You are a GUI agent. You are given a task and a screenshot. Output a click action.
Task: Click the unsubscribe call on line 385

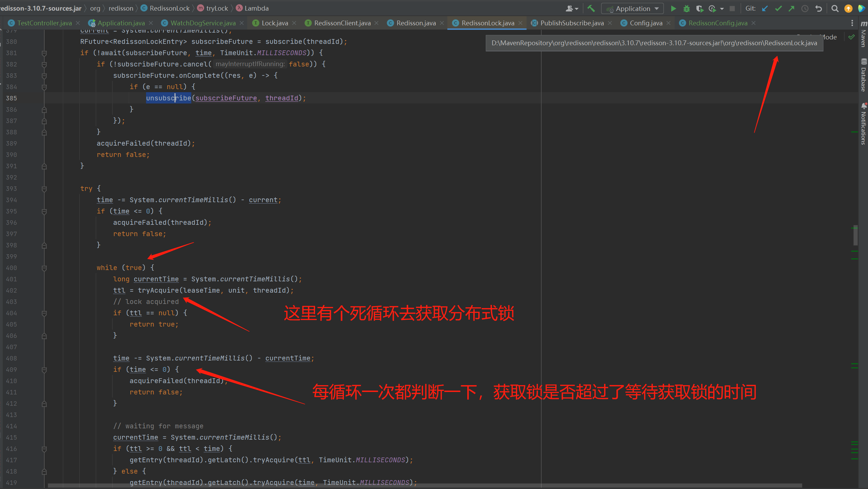pos(168,98)
